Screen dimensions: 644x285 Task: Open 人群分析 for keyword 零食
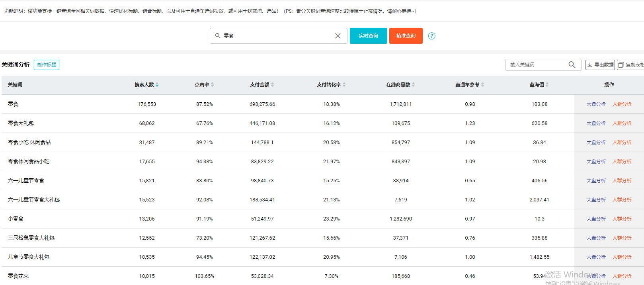pyautogui.click(x=622, y=104)
